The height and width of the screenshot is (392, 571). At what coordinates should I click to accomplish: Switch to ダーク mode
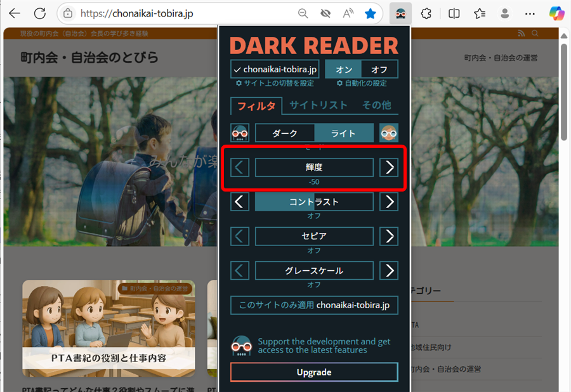point(285,133)
